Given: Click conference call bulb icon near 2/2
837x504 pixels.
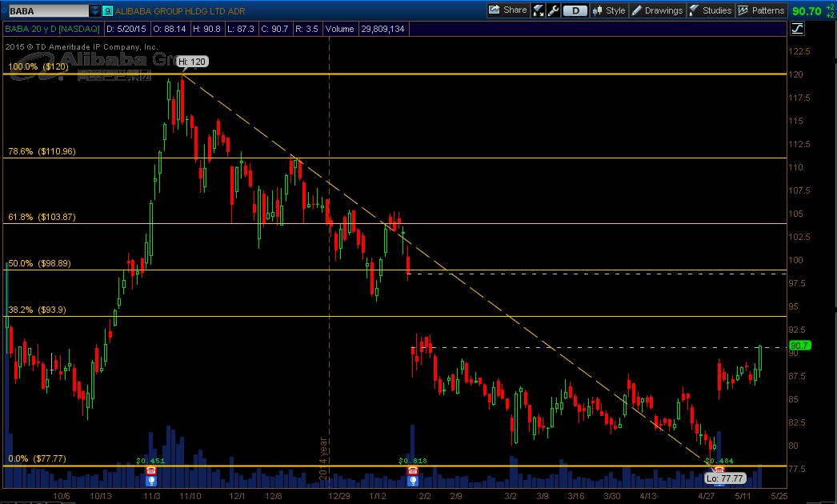Looking at the screenshot, I should click(413, 481).
